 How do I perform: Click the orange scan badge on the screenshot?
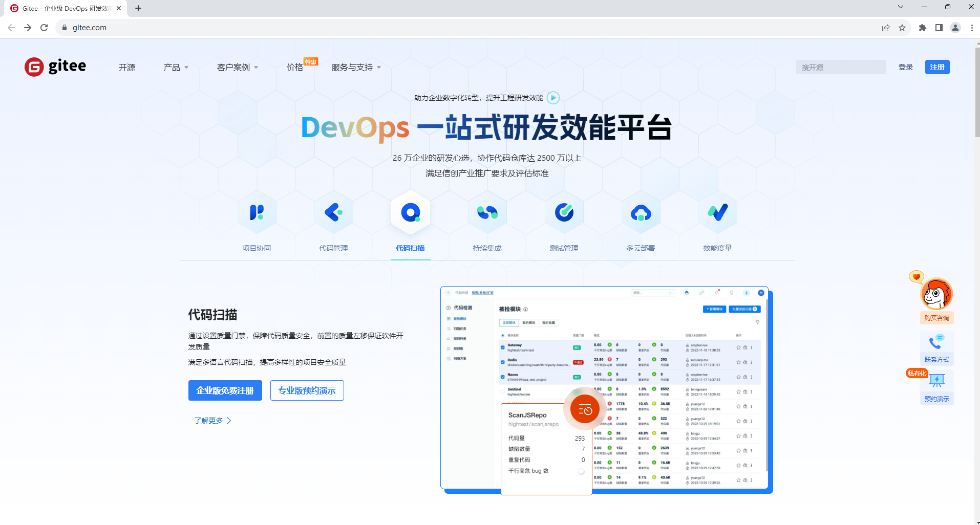[x=585, y=409]
